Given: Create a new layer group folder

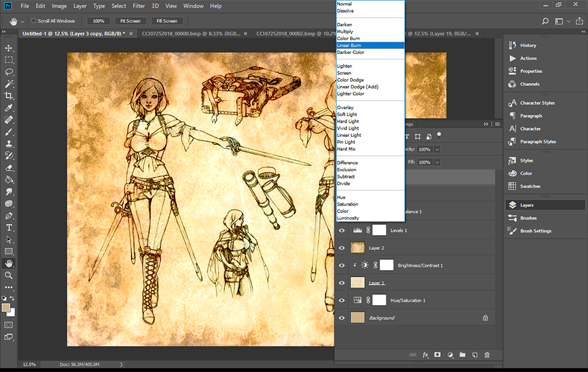Looking at the screenshot, I should coord(462,355).
